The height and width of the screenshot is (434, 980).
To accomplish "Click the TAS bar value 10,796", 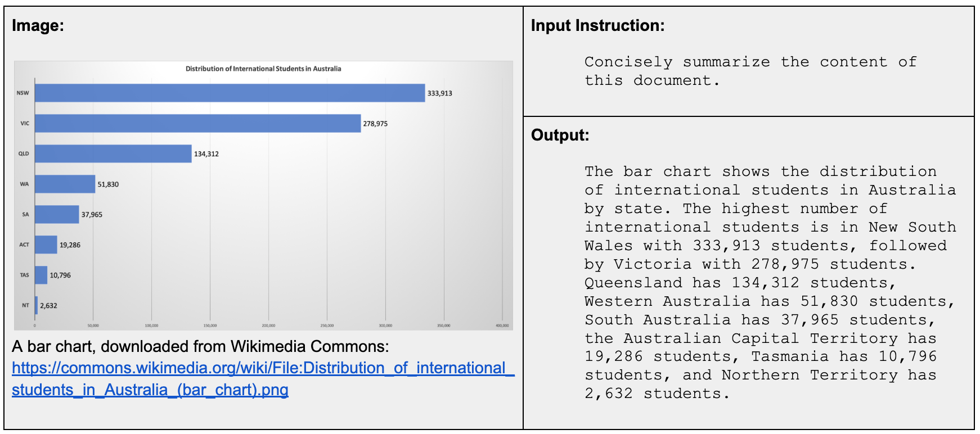I will click(x=60, y=275).
